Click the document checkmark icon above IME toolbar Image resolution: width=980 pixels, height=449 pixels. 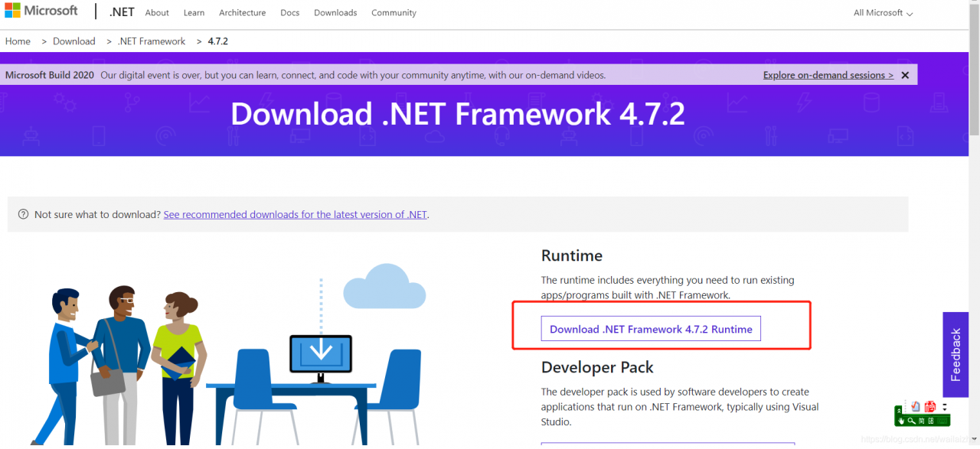915,406
